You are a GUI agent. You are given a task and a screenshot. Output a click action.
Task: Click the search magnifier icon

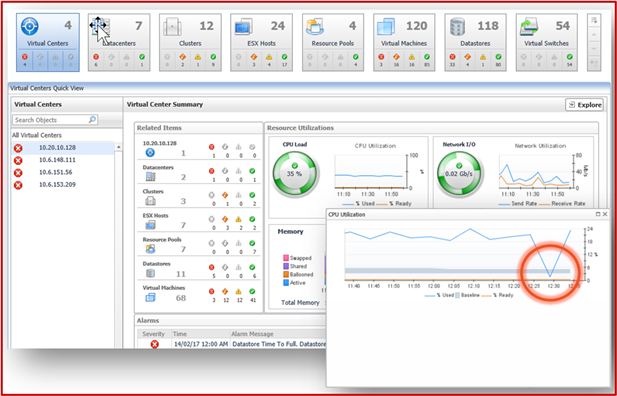click(x=92, y=120)
